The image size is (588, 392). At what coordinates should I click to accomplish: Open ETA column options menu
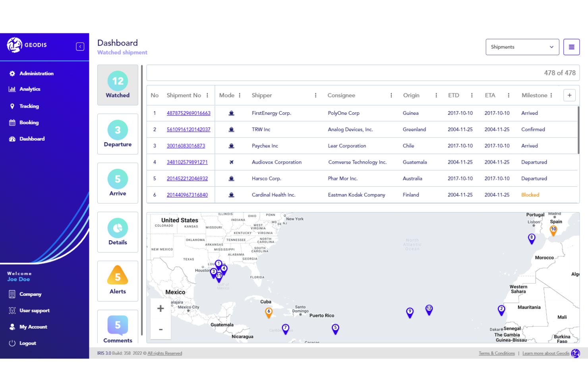pyautogui.click(x=509, y=95)
